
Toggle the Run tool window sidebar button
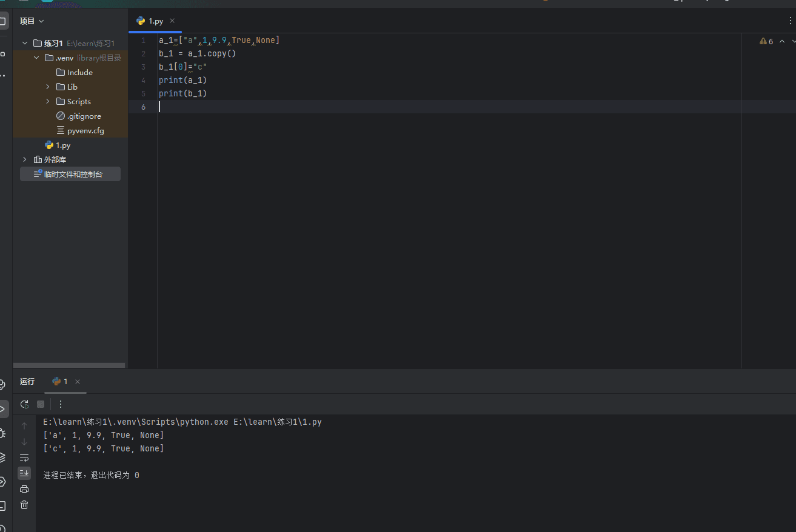pyautogui.click(x=3, y=409)
